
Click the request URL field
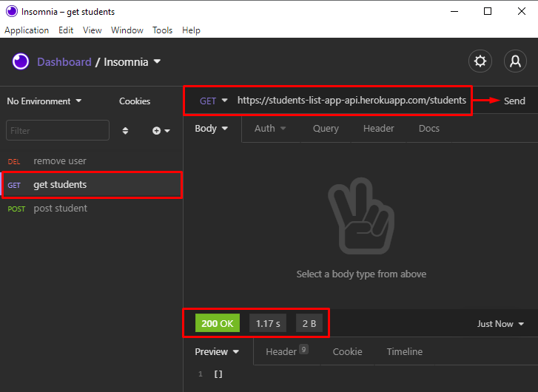click(352, 100)
